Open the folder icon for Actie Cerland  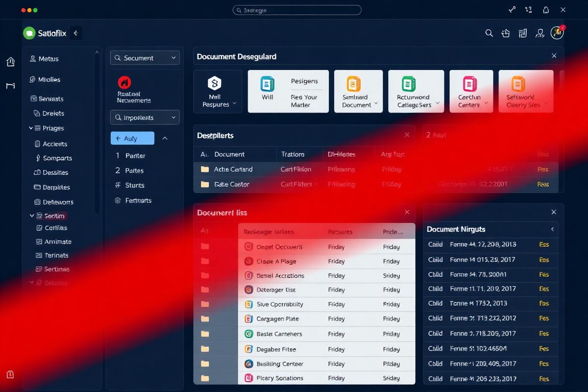pos(205,169)
